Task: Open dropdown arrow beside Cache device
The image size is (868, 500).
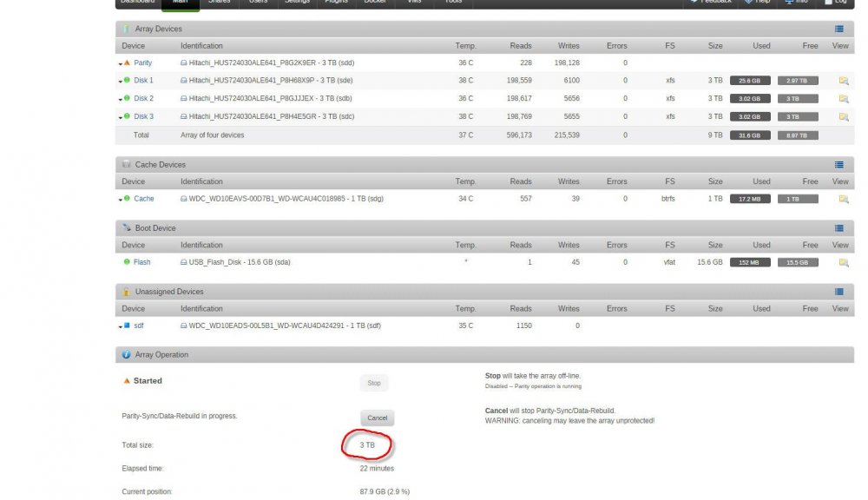Action: 120,200
